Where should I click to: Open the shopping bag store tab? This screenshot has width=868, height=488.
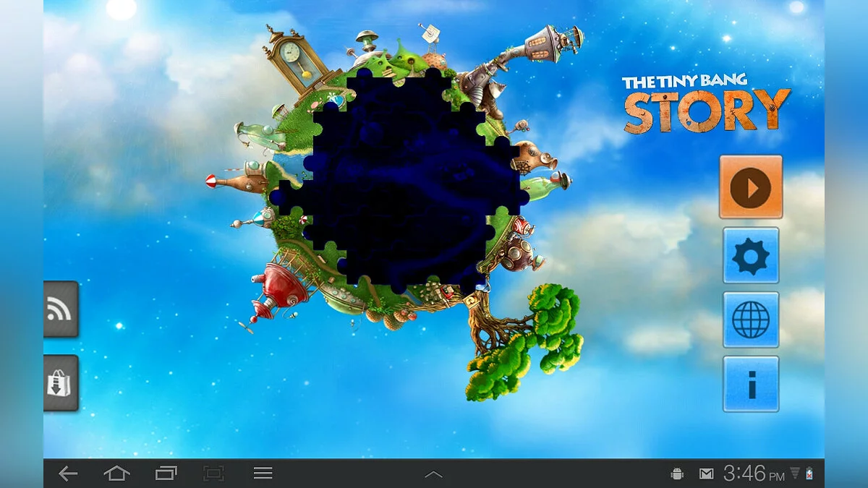click(x=59, y=383)
